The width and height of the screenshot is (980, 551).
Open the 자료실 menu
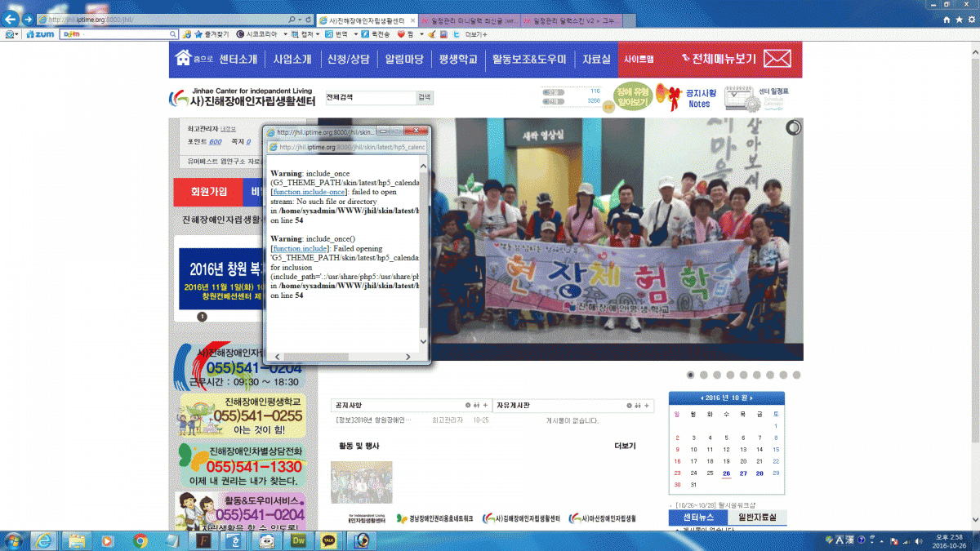[595, 59]
